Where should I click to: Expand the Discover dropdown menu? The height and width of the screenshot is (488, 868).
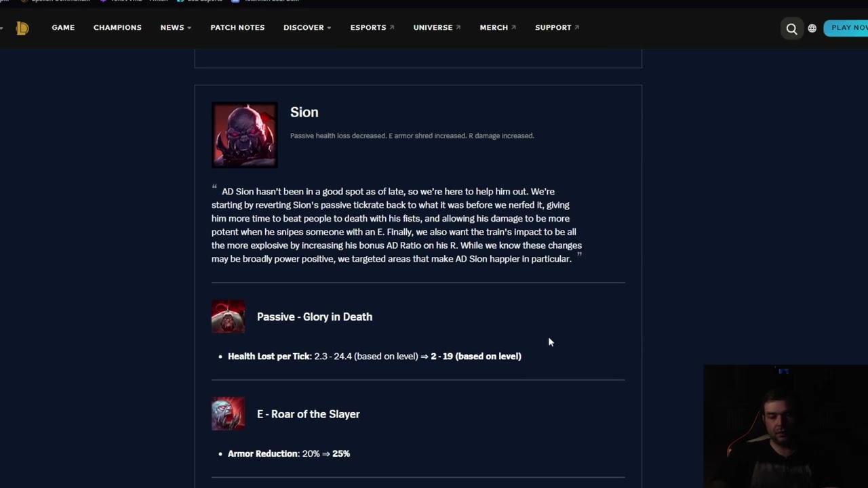pos(307,28)
